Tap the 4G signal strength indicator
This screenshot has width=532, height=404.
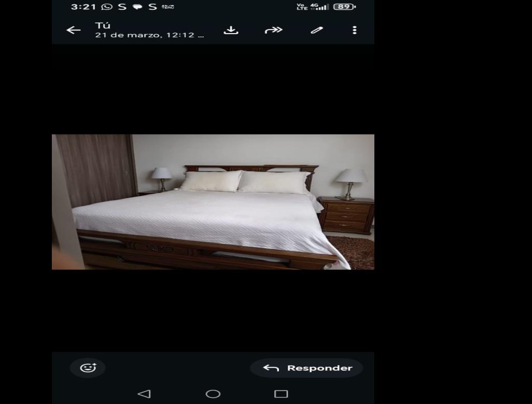pos(319,7)
